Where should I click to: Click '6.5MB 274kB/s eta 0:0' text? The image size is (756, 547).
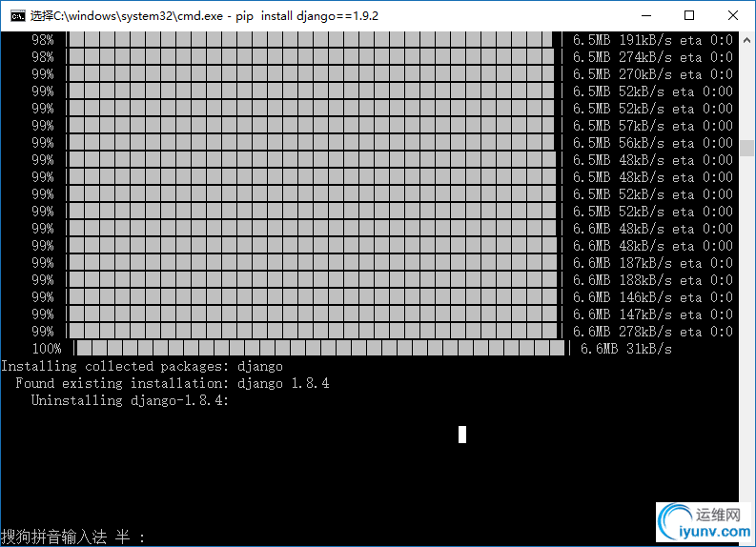pyautogui.click(x=653, y=57)
